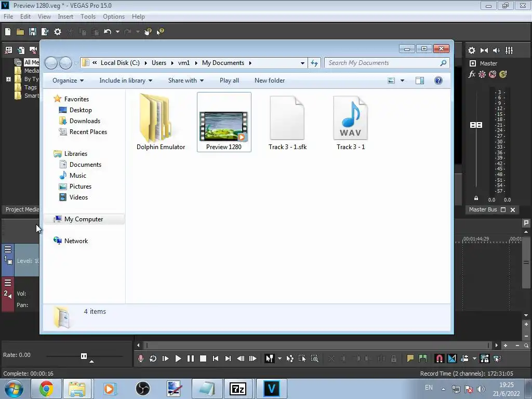Click the Master FX icon
This screenshot has width=532, height=399.
point(472,74)
